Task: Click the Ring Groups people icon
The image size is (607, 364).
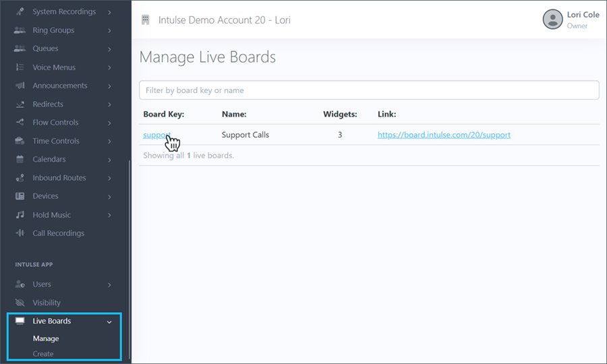Action: point(20,30)
